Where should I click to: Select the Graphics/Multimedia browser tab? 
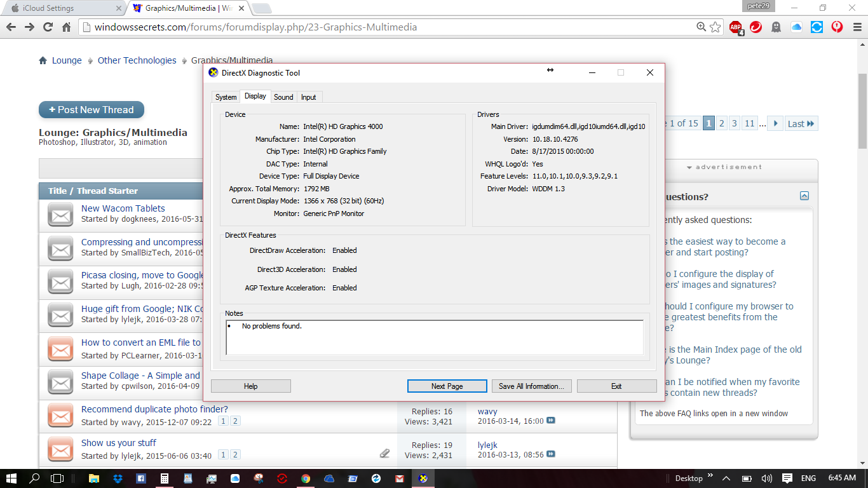(187, 8)
